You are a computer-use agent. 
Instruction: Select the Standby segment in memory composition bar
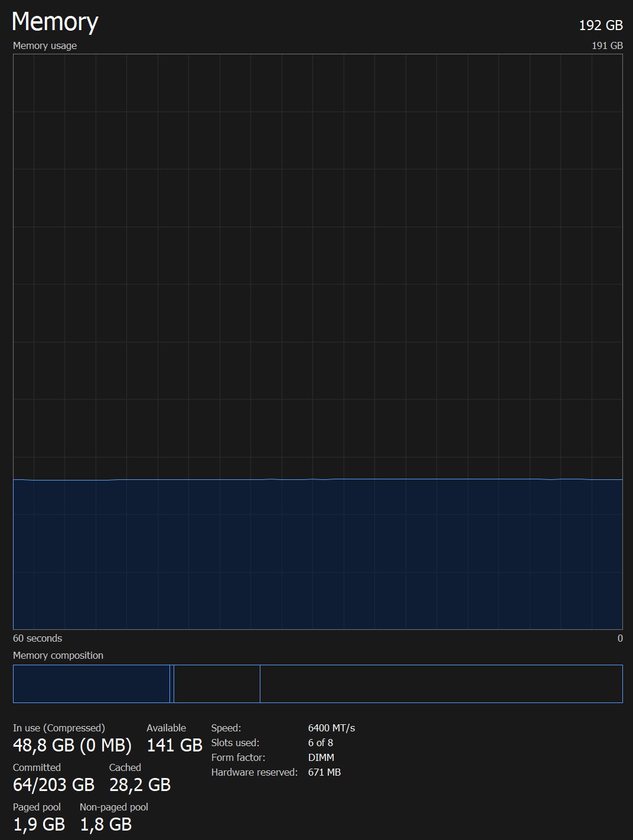pyautogui.click(x=217, y=684)
